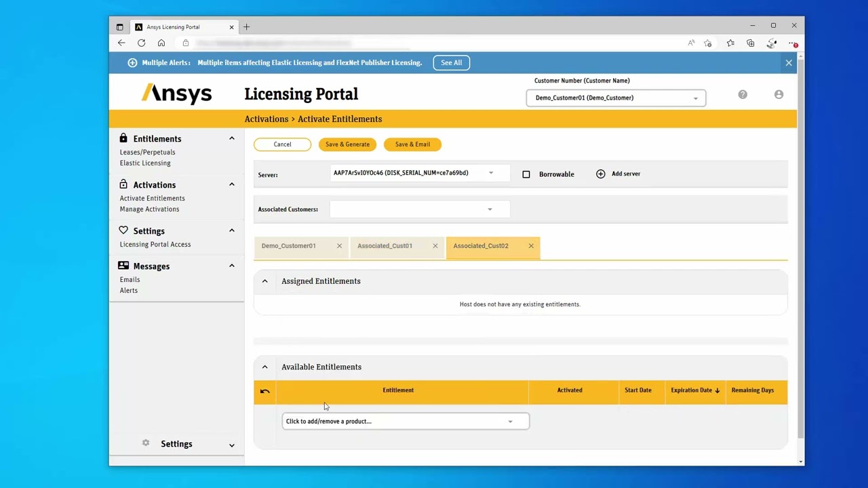The image size is (868, 488).
Task: Click the add server plus icon
Action: (x=600, y=174)
